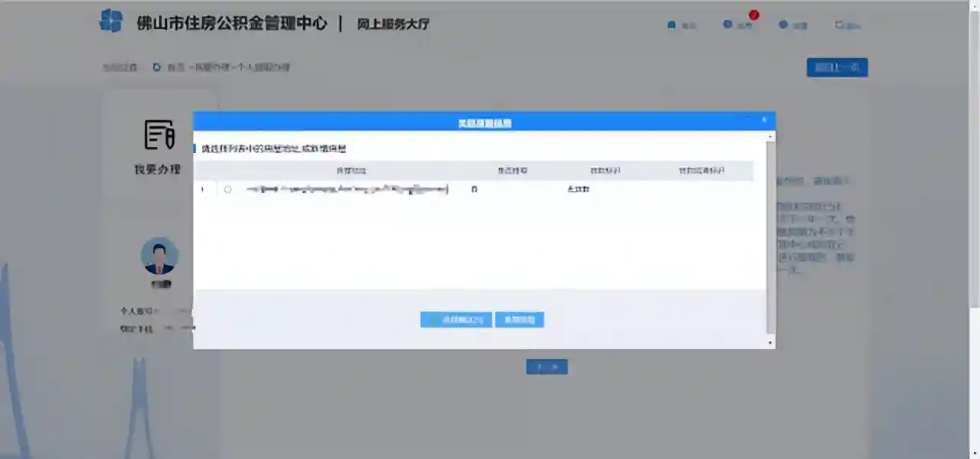Click the house address column header
Image resolution: width=980 pixels, height=459 pixels.
[345, 171]
